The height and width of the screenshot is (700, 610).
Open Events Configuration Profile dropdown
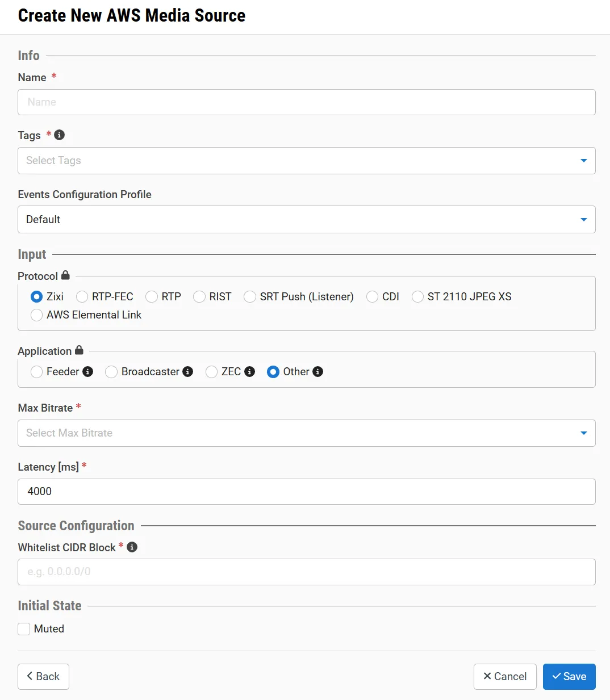(x=307, y=219)
